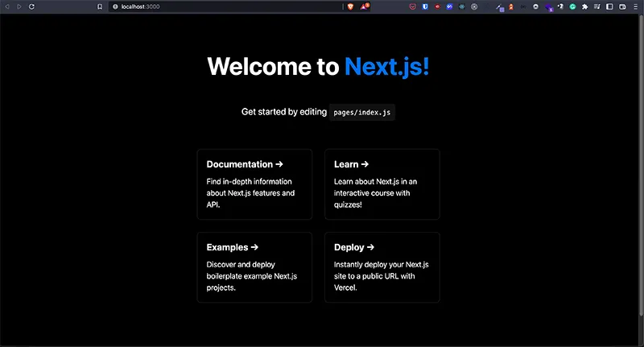Go forward to the next page
Screen dimensions: 644x347
(19, 6)
